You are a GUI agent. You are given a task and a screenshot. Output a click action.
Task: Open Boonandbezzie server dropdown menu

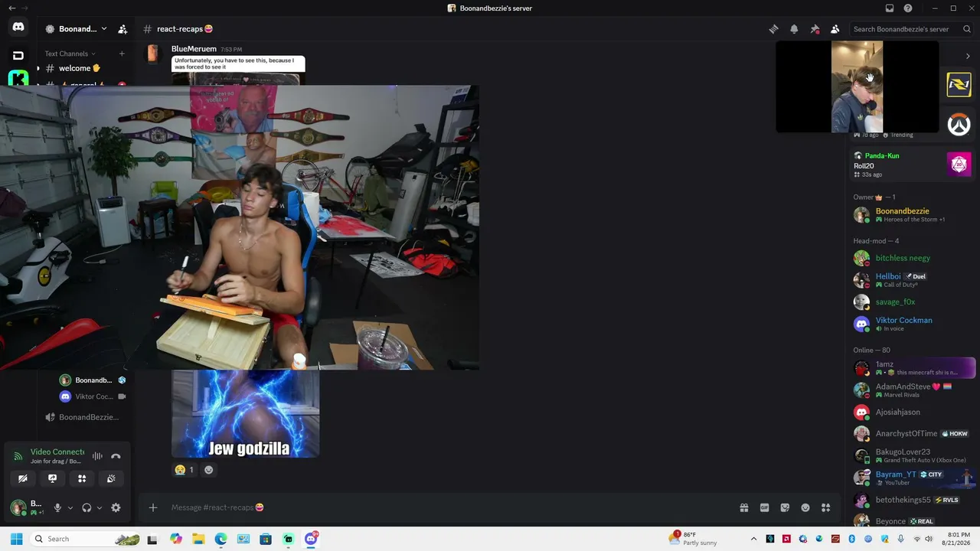click(77, 29)
